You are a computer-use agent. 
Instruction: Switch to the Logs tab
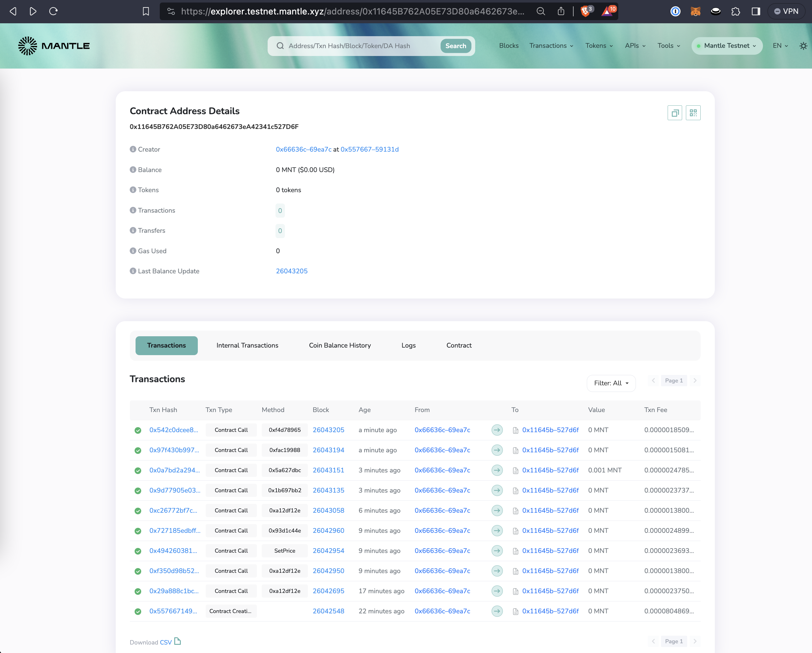(409, 345)
